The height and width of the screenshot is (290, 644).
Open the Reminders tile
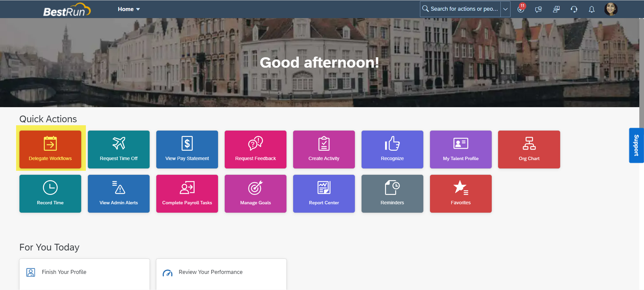click(392, 194)
